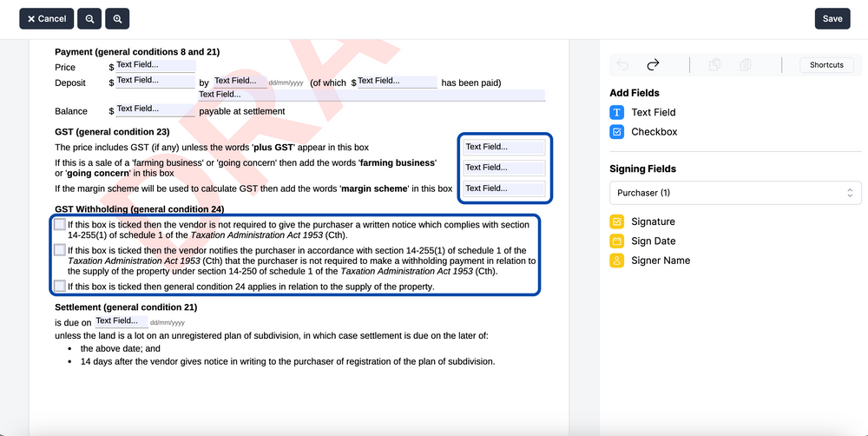Click the margin scheme box text field

click(504, 188)
